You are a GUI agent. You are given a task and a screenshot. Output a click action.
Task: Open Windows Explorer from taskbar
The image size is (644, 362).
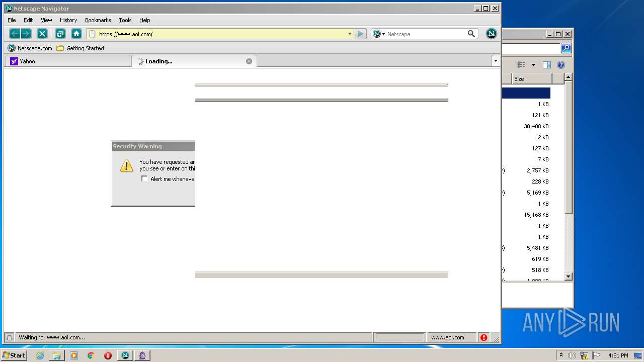57,355
